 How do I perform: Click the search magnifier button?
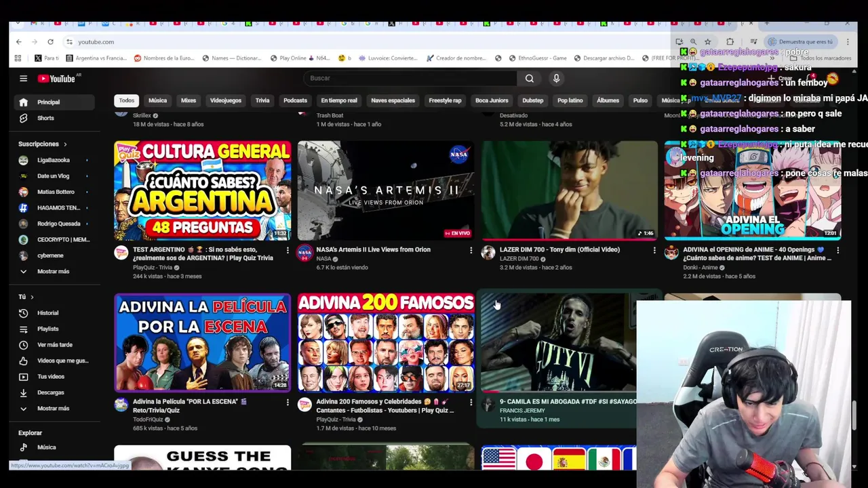click(530, 79)
